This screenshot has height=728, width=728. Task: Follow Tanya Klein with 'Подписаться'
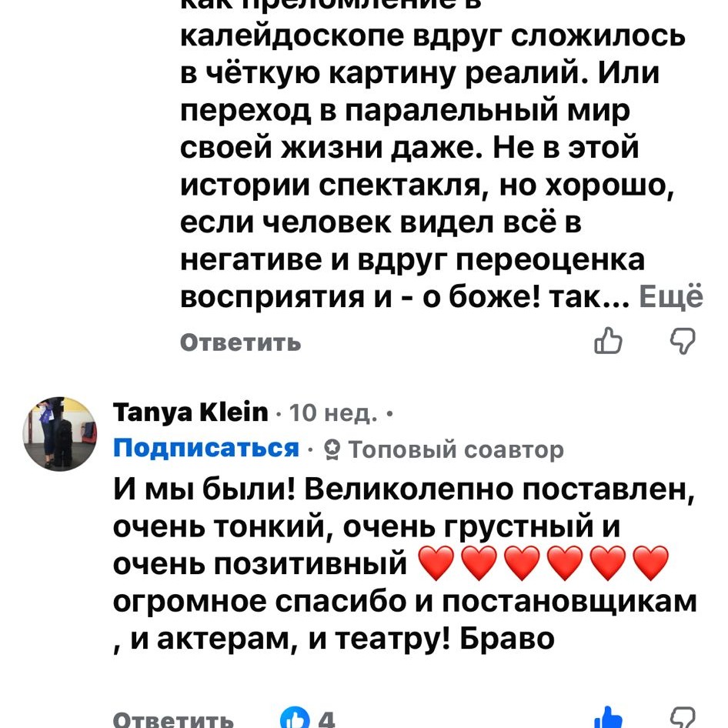[205, 448]
